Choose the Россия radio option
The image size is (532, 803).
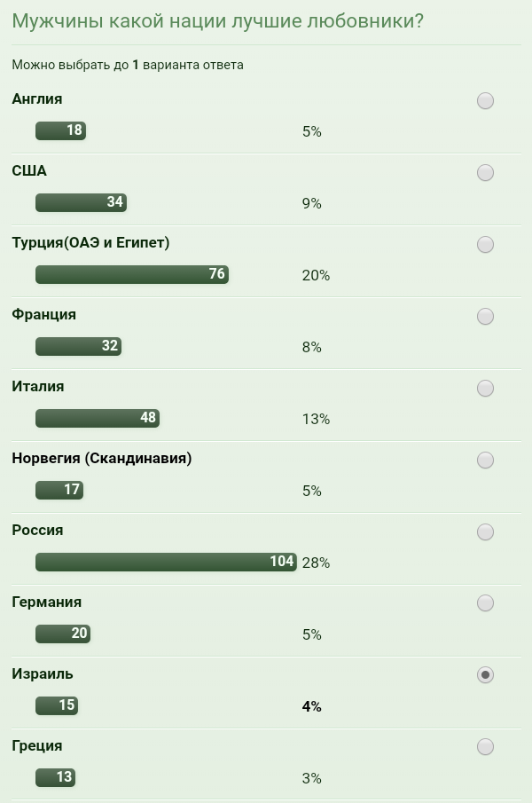pyautogui.click(x=485, y=532)
